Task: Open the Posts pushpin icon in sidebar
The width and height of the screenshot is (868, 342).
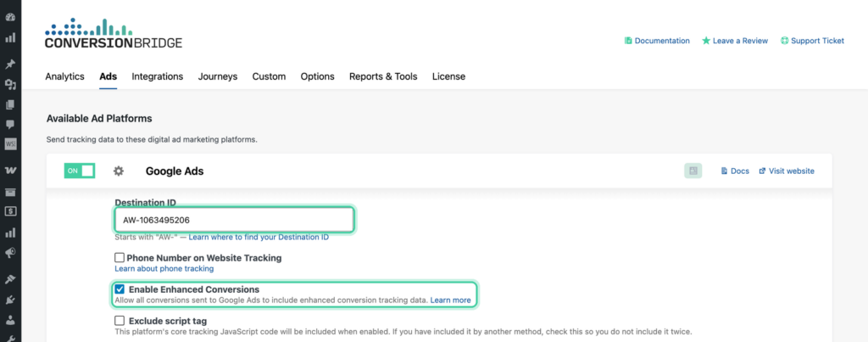Action: (10, 64)
